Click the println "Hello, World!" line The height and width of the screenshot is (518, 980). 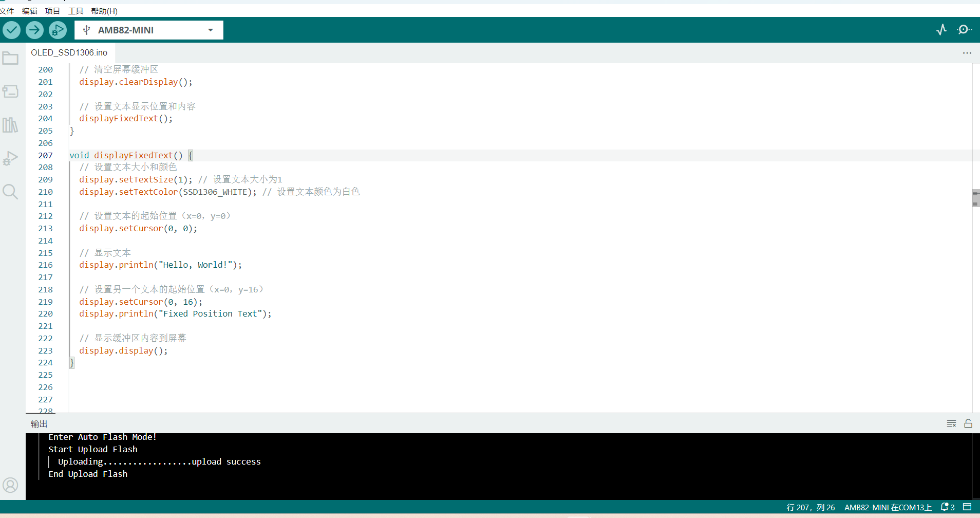point(160,265)
